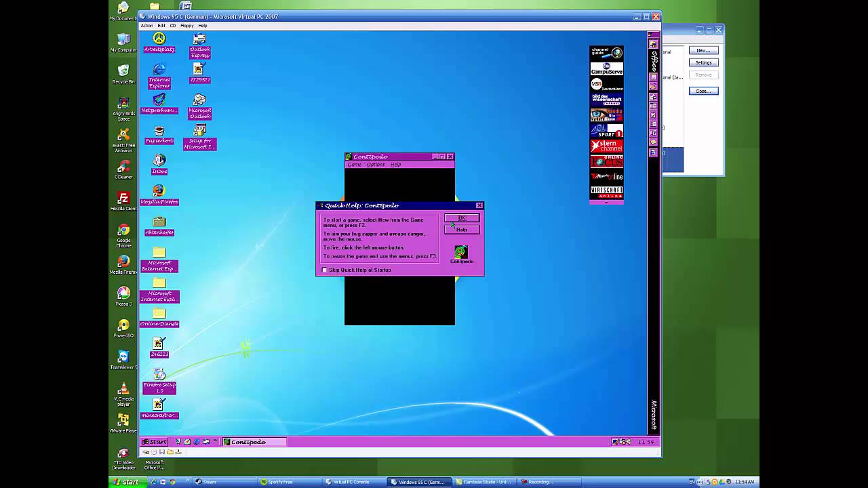Open the MSN Deutschland channel

pos(606,84)
